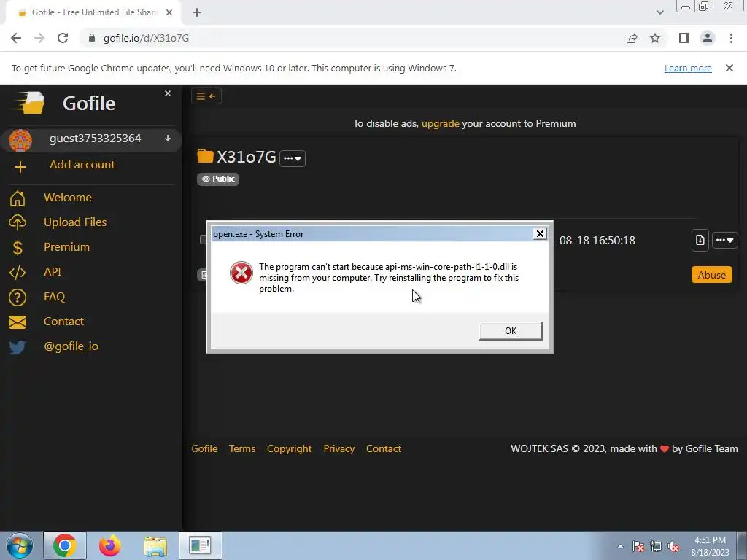Open Windows Start menu
The width and height of the screenshot is (747, 560).
pyautogui.click(x=20, y=545)
